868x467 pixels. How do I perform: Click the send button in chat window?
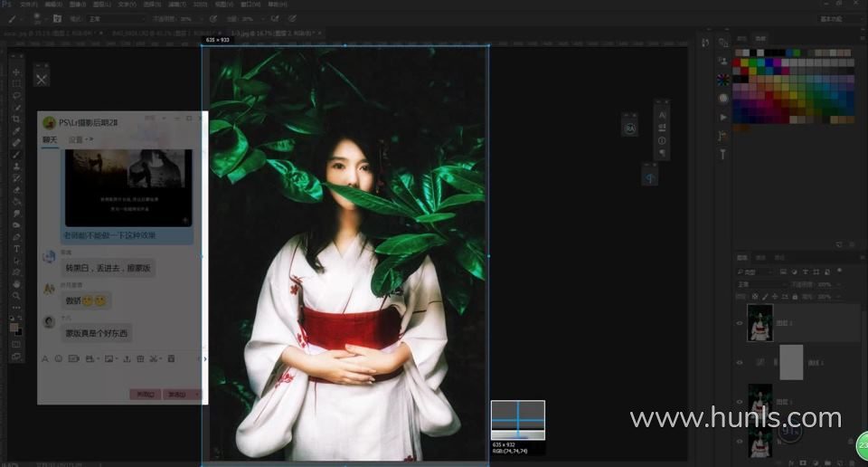tap(176, 395)
